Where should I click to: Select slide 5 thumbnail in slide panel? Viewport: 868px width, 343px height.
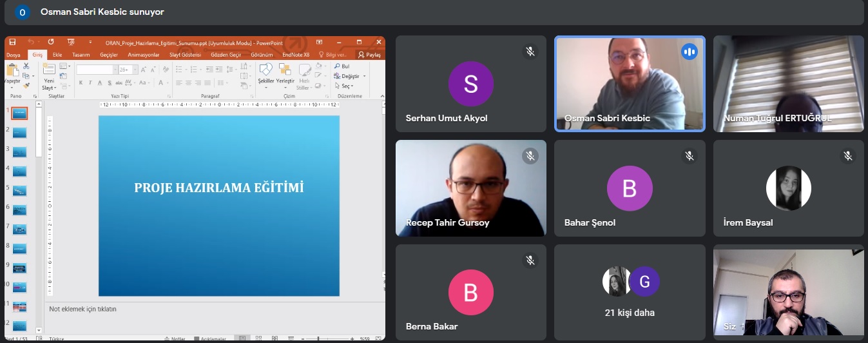click(19, 190)
